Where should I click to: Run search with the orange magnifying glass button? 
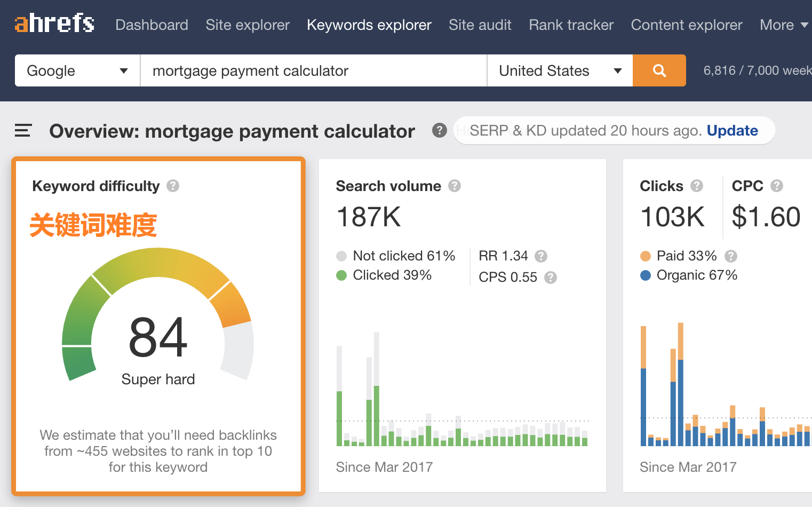[659, 70]
